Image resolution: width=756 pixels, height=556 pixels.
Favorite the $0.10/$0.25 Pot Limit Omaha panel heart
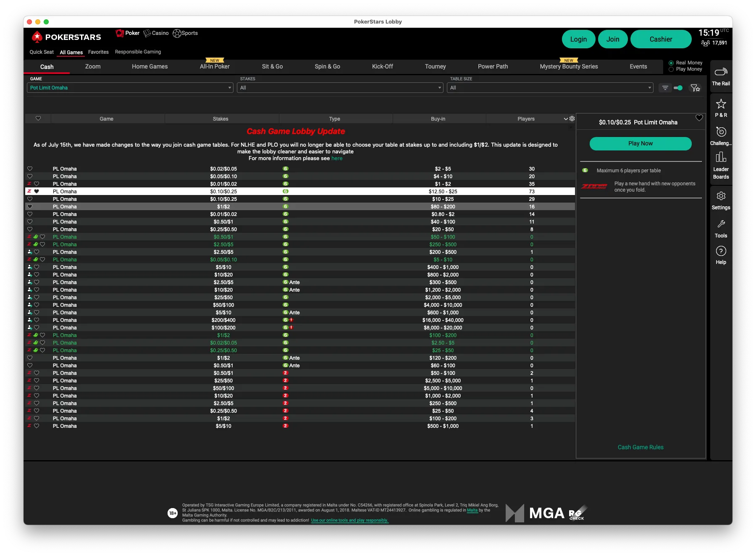coord(699,118)
